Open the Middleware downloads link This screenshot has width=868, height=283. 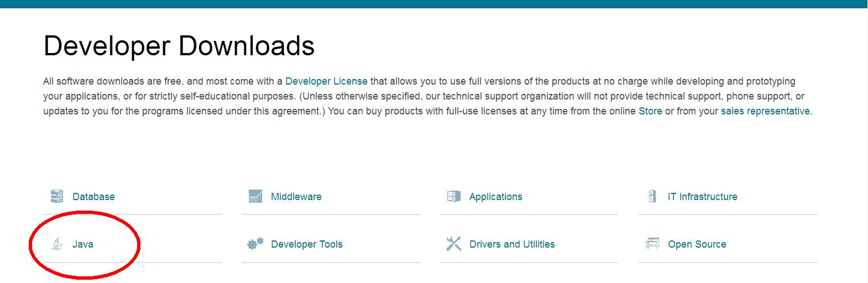tap(296, 197)
